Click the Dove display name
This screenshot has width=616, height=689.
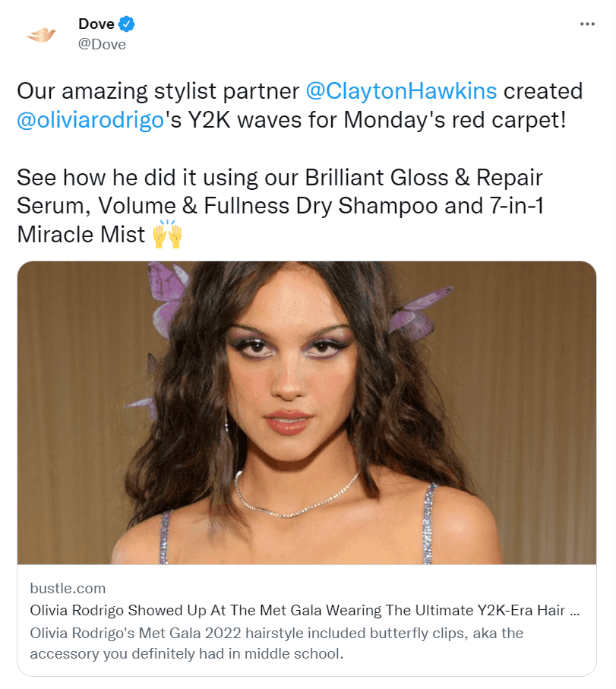pyautogui.click(x=96, y=24)
